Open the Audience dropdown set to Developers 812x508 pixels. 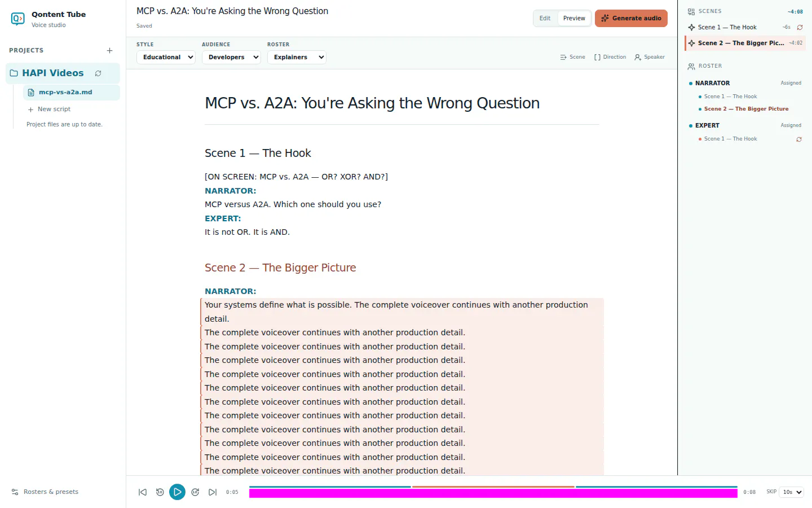pyautogui.click(x=231, y=58)
